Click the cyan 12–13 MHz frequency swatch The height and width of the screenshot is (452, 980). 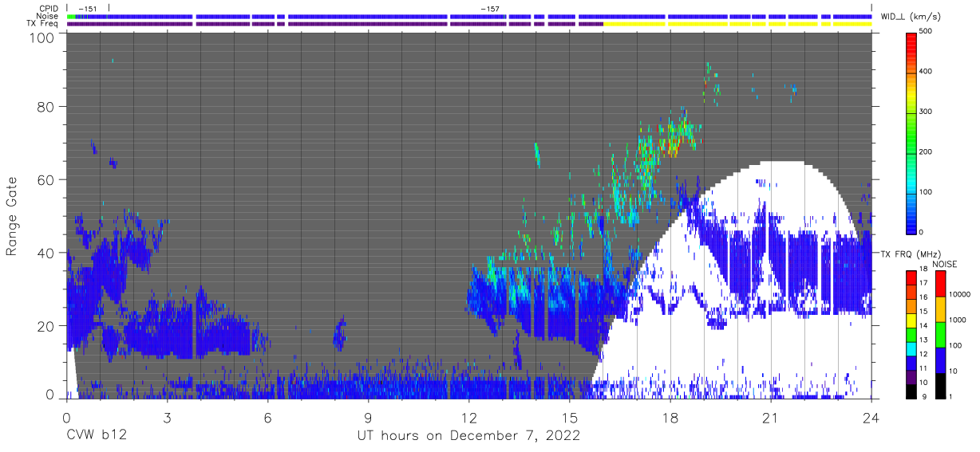pos(912,349)
